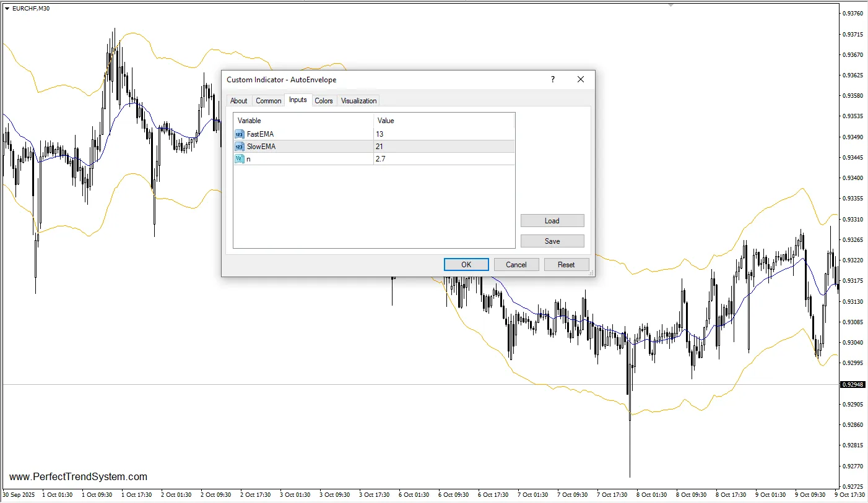Cancel the indicator settings dialog
Screen dimensions: 868x503
click(x=516, y=265)
